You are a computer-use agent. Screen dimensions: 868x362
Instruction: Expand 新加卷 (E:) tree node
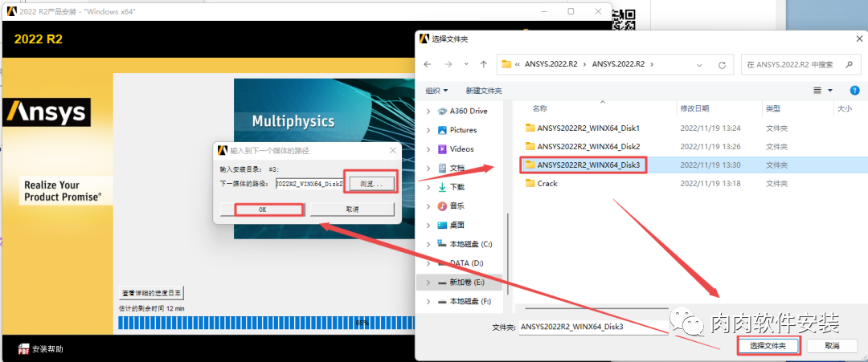[x=428, y=282]
